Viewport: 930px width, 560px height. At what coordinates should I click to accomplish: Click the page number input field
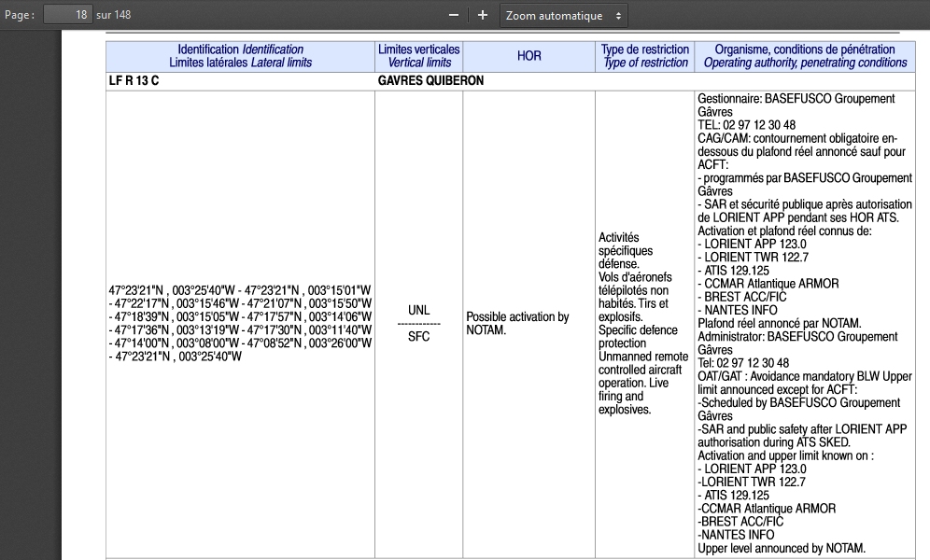67,15
